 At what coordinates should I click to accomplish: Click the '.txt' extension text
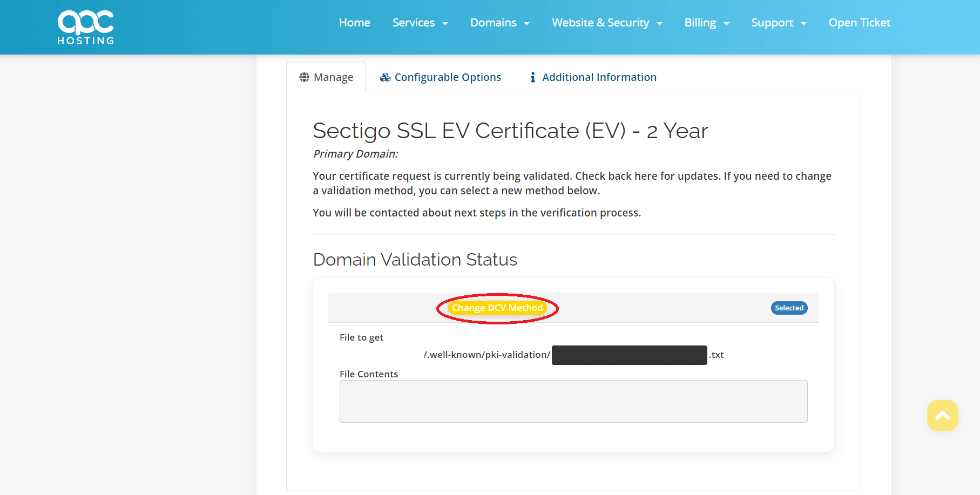click(x=717, y=355)
